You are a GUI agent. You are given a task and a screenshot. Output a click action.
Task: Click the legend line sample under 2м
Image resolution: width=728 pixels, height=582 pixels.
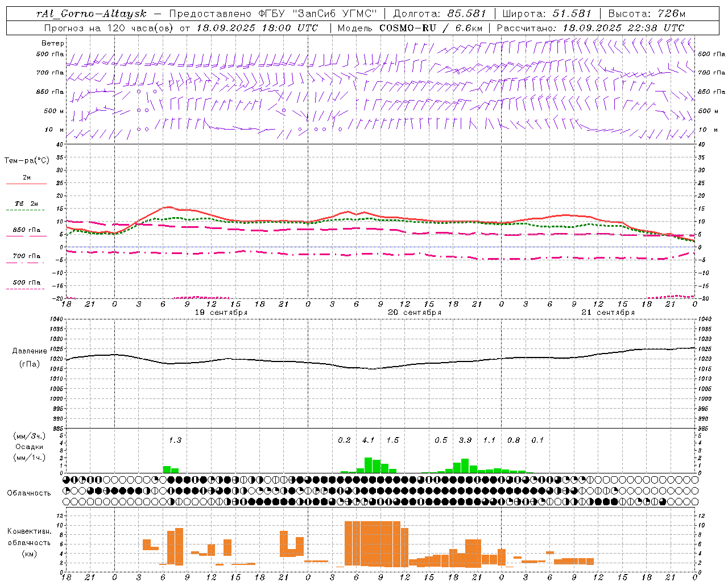click(x=26, y=184)
